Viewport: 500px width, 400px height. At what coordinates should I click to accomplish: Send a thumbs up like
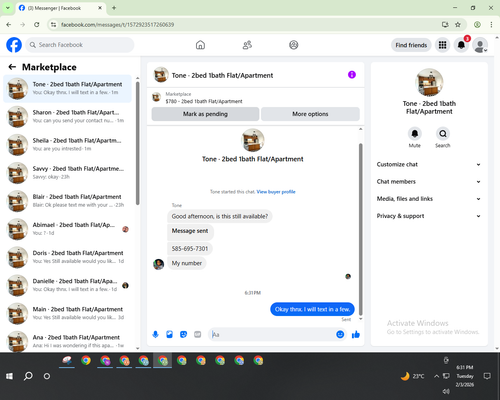point(356,334)
